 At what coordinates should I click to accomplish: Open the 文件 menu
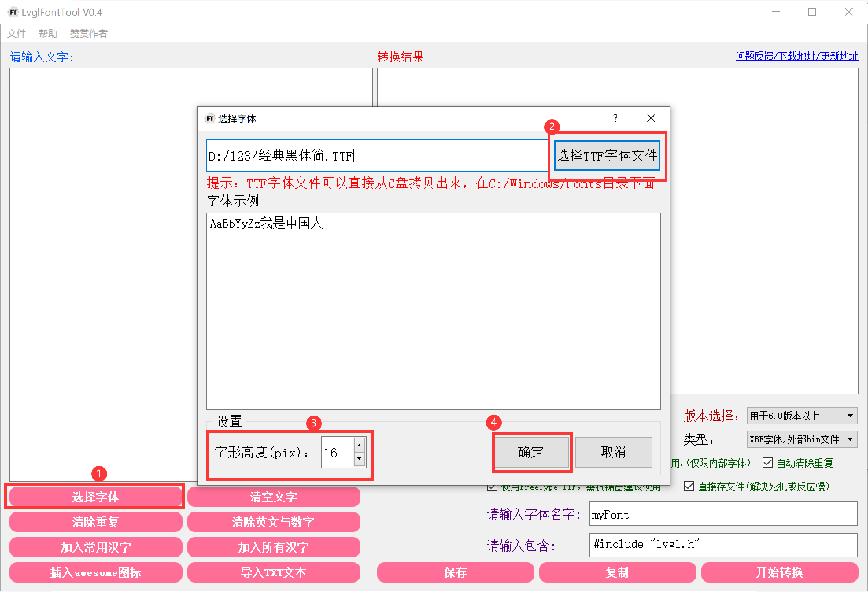[x=17, y=33]
